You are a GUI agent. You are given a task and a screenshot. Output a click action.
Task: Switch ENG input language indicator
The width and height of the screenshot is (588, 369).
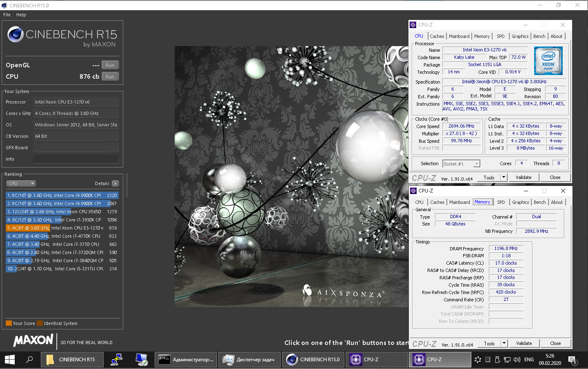pos(529,360)
